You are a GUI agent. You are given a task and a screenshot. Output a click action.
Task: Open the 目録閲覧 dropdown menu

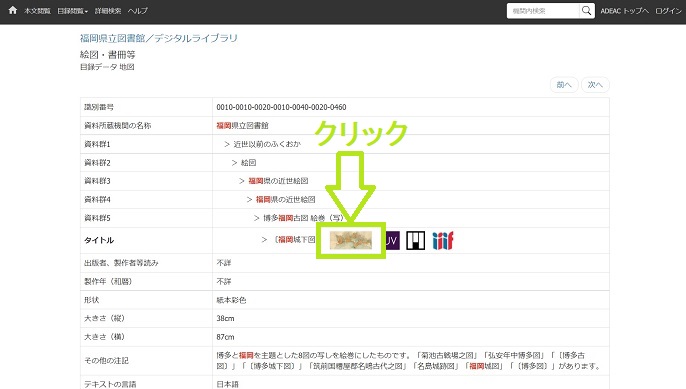73,11
